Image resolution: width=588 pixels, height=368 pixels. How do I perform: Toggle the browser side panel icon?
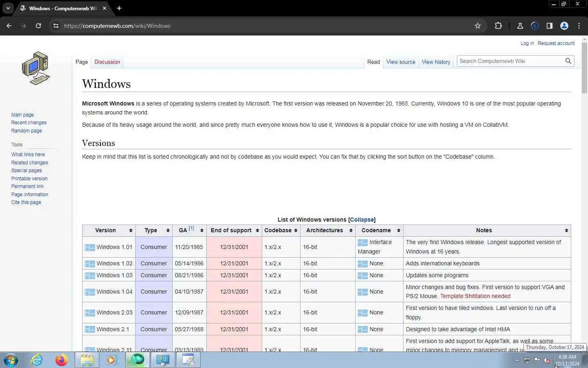coord(550,26)
